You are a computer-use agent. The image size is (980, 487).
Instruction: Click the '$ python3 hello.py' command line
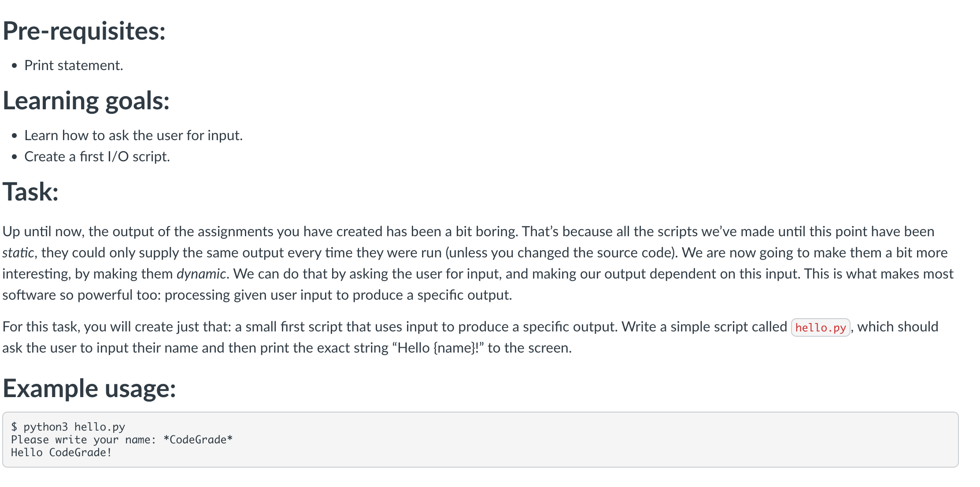point(68,427)
